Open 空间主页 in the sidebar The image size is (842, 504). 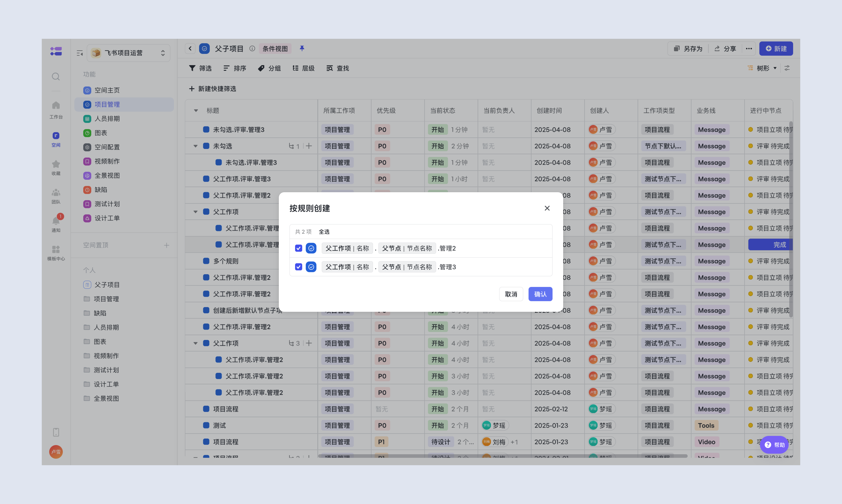pyautogui.click(x=124, y=90)
